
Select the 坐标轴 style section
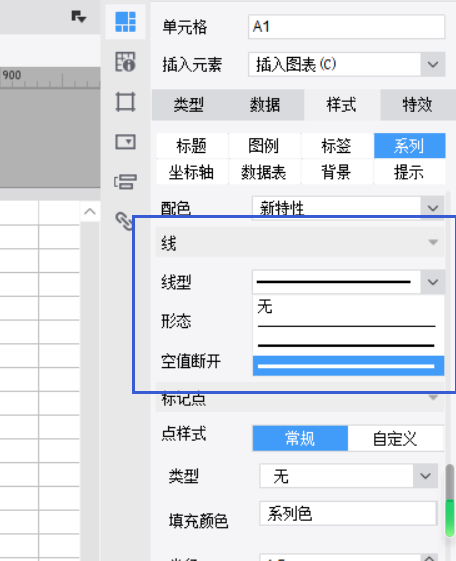[x=192, y=172]
